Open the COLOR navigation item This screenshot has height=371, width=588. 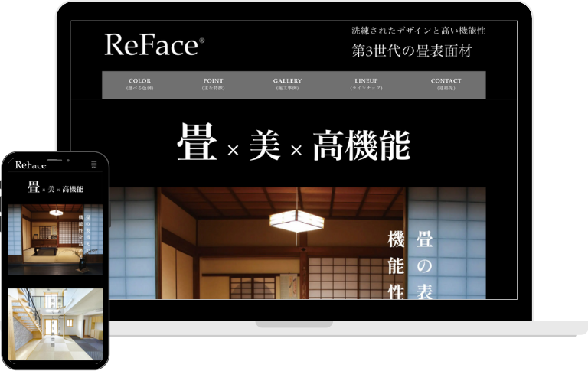coord(140,84)
